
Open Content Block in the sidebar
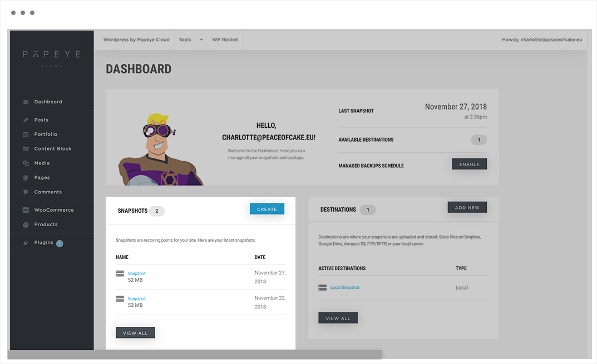click(x=52, y=149)
